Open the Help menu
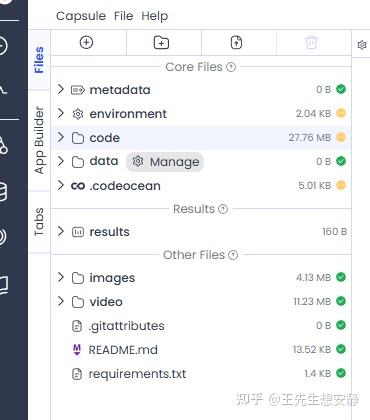The height and width of the screenshot is (420, 370). tap(155, 16)
